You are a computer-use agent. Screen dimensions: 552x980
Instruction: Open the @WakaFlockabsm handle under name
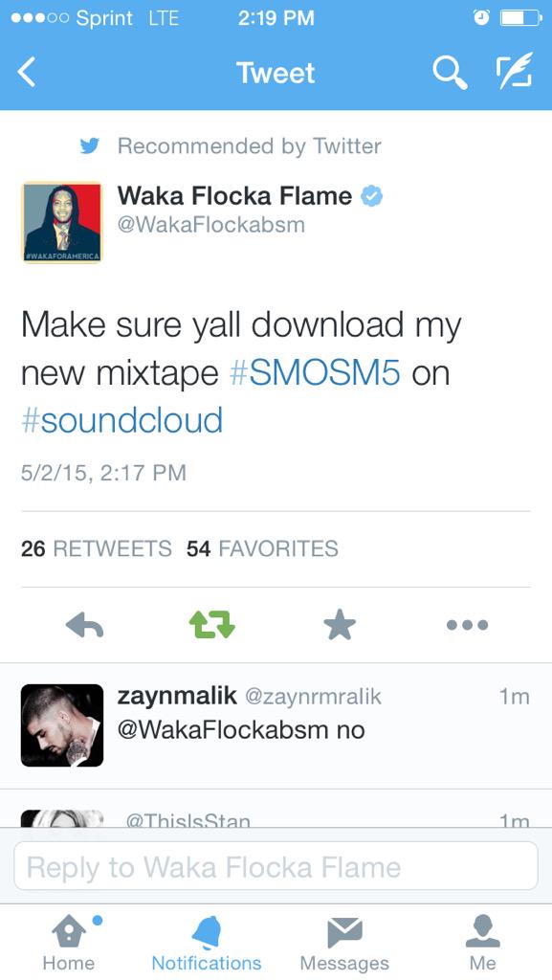pyautogui.click(x=211, y=225)
